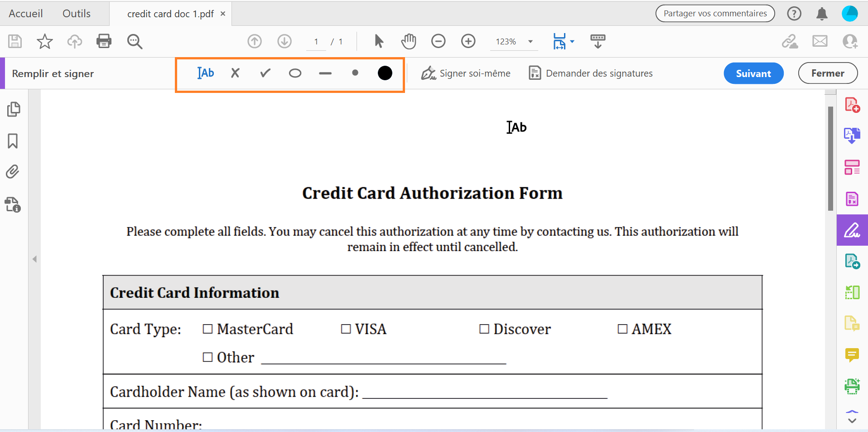Click Demander des signatures

[591, 73]
